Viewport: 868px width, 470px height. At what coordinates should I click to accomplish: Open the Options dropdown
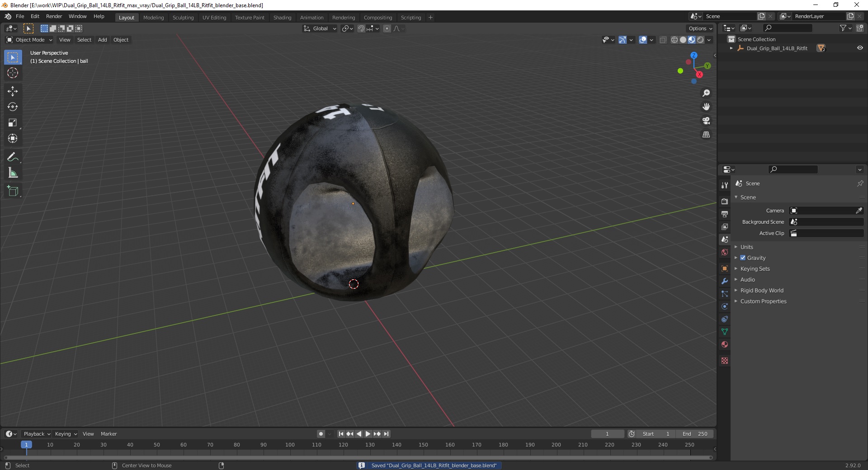pyautogui.click(x=700, y=28)
